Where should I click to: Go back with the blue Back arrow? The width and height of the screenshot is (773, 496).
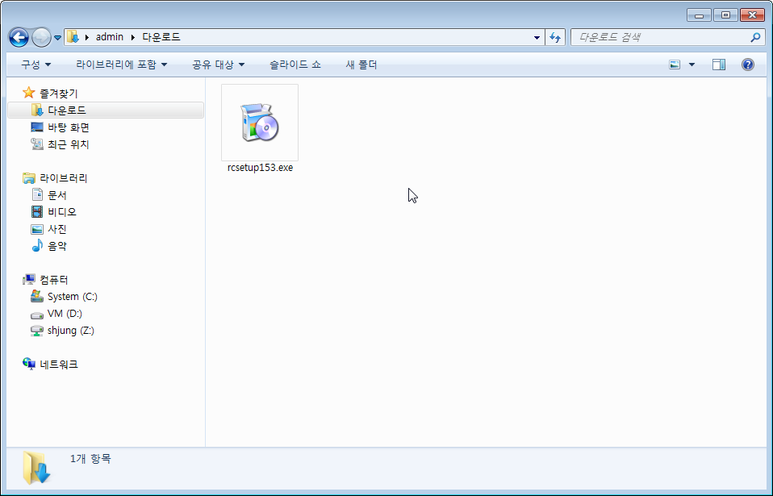pos(19,37)
